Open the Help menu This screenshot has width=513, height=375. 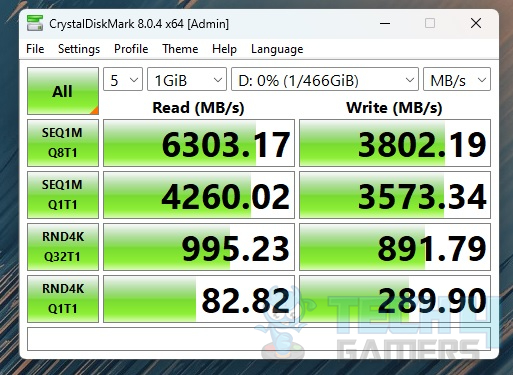coord(224,49)
